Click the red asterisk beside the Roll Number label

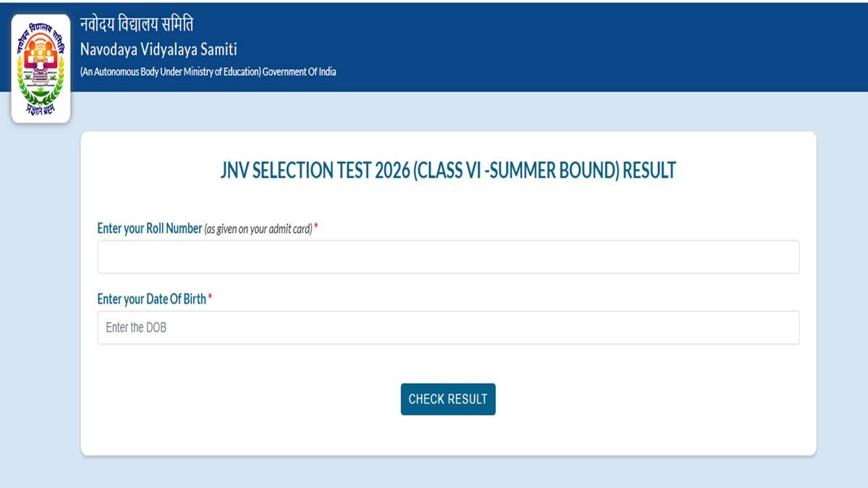[x=316, y=228]
